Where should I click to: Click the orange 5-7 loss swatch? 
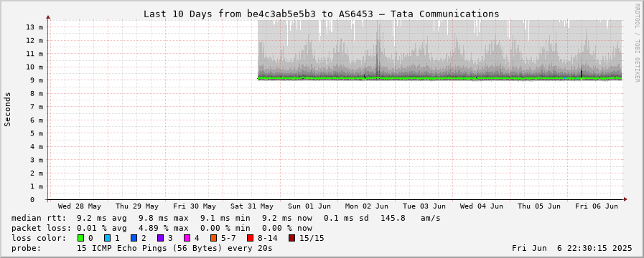(x=213, y=238)
